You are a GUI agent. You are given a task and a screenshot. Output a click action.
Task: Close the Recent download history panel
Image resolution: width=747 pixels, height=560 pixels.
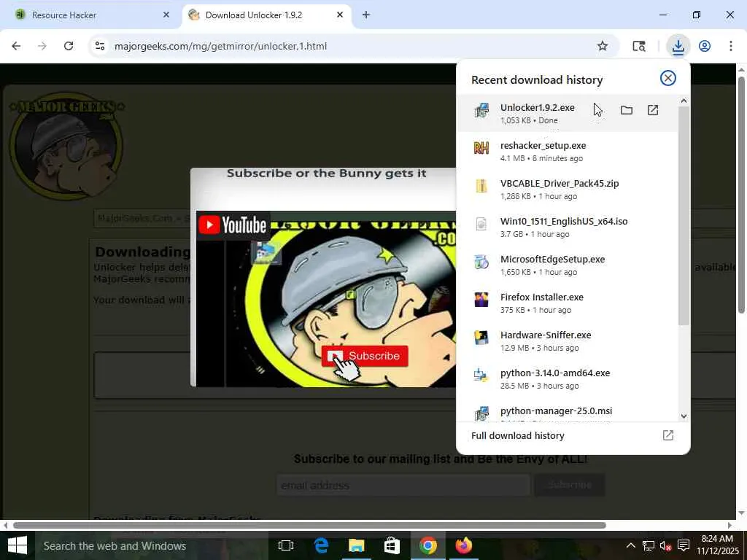pos(668,78)
